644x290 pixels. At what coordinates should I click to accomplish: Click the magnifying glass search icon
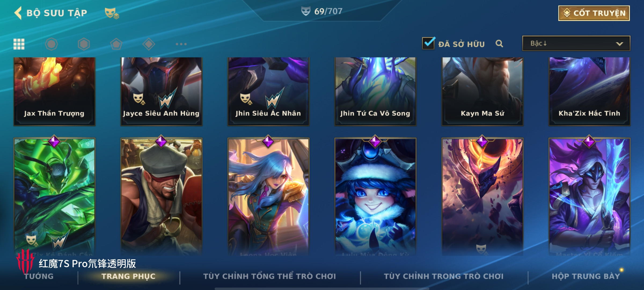coord(499,44)
